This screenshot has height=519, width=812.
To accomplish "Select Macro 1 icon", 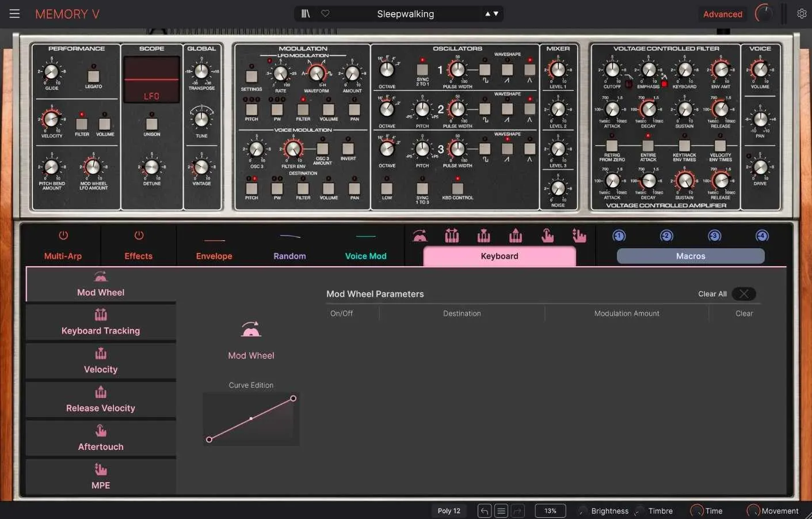I will [619, 236].
